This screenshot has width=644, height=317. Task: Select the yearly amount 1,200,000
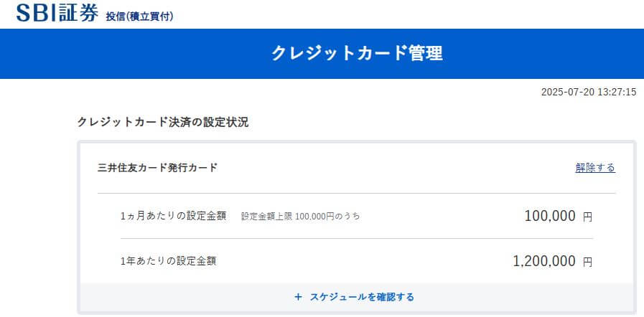click(544, 261)
